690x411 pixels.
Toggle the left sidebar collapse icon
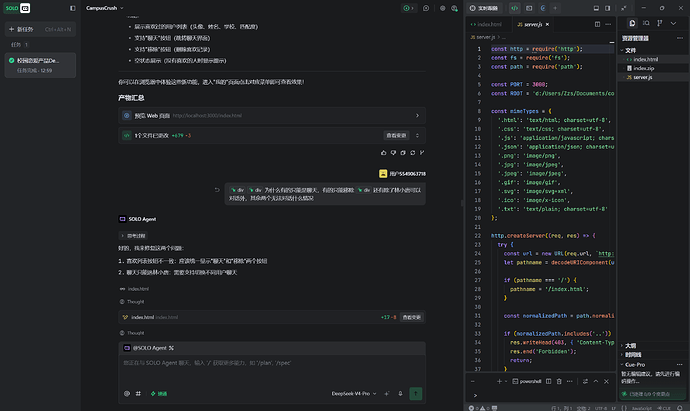click(73, 8)
